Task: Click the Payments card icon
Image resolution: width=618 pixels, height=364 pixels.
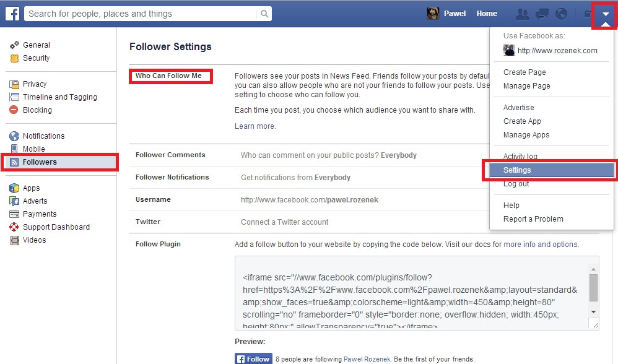Action: coord(14,214)
